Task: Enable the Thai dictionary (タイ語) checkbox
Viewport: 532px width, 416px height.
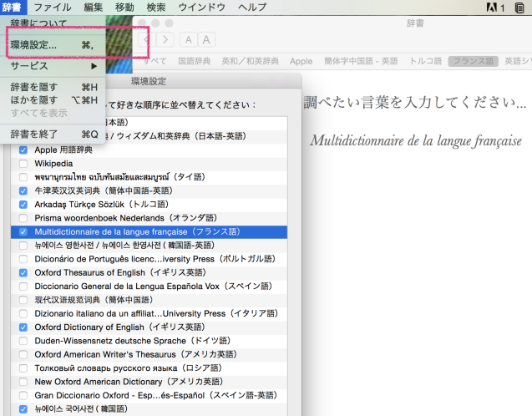Action: coord(23,177)
